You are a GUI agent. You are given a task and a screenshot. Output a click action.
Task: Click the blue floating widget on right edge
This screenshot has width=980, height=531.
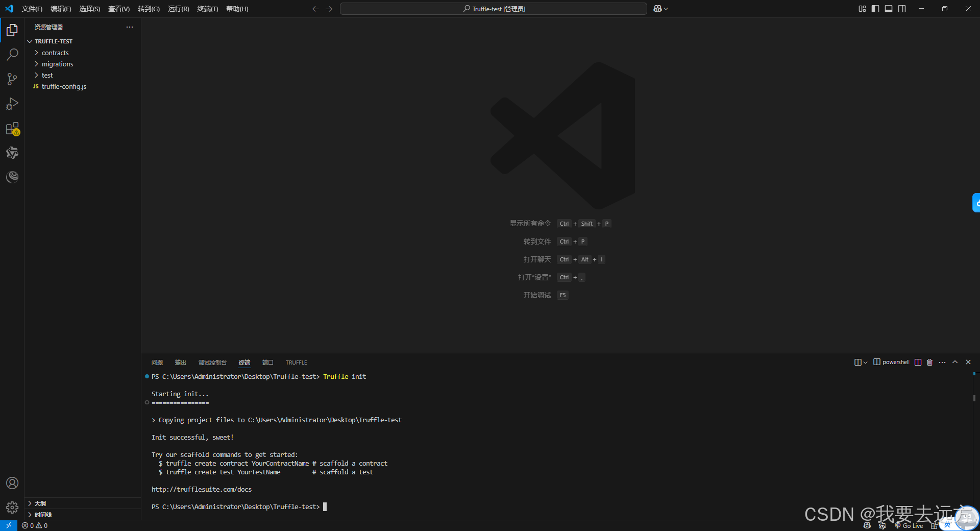tap(976, 203)
